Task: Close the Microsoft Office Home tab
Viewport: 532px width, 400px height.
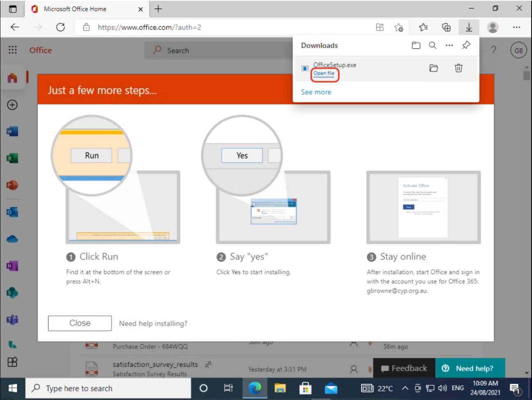Action: point(141,9)
